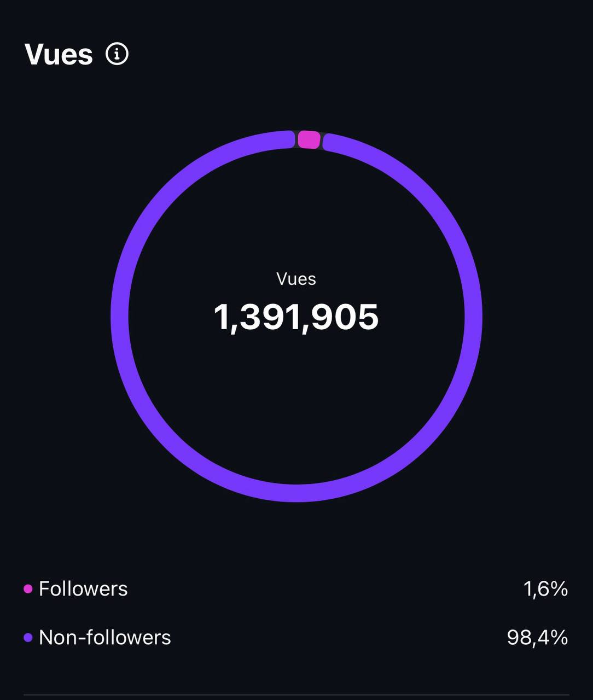
Task: Select the Followers legend label
Action: [x=83, y=589]
